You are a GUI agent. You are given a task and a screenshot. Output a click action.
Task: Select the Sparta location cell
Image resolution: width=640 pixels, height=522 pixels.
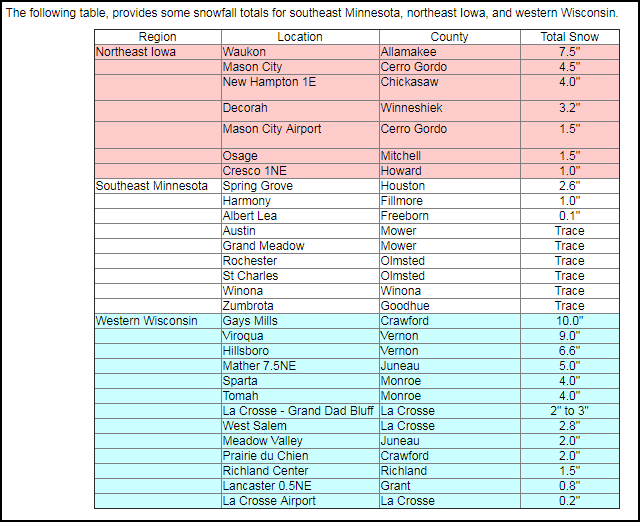pyautogui.click(x=300, y=381)
